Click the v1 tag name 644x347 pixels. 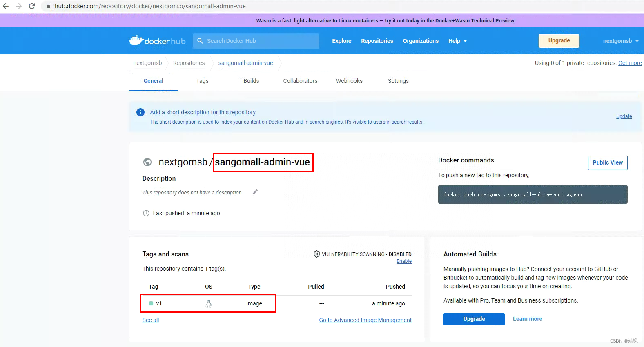[x=159, y=303]
